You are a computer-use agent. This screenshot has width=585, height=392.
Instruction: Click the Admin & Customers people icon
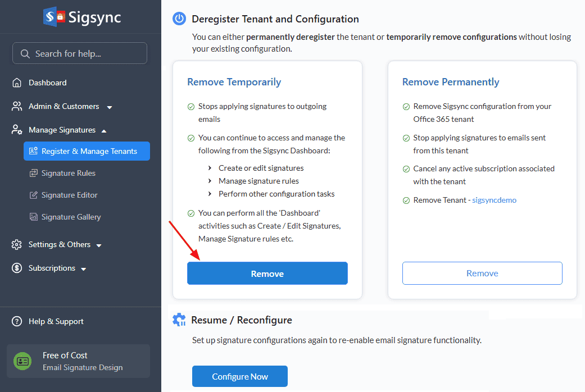[x=17, y=106]
